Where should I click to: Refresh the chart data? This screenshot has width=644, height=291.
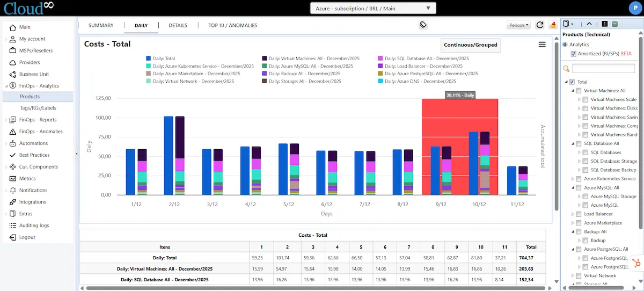tap(540, 25)
